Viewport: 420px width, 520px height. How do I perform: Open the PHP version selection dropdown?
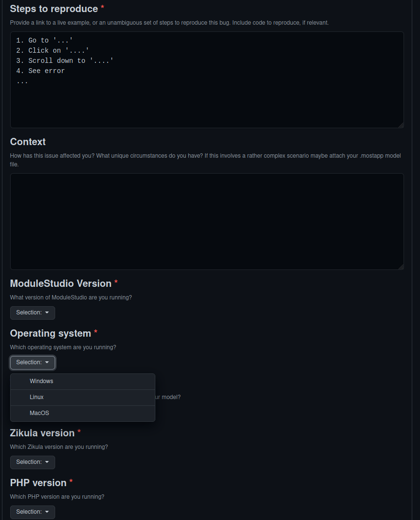coord(32,512)
